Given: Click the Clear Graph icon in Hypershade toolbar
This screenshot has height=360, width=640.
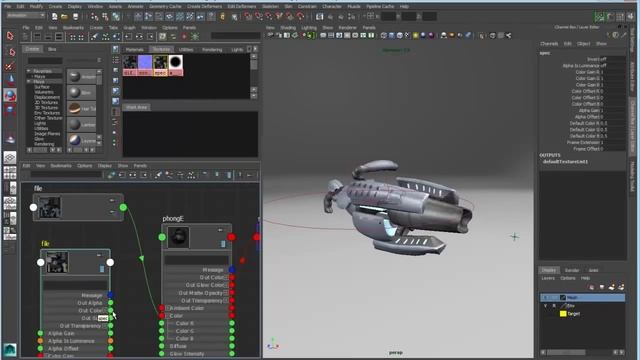Looking at the screenshot, I should (x=94, y=37).
